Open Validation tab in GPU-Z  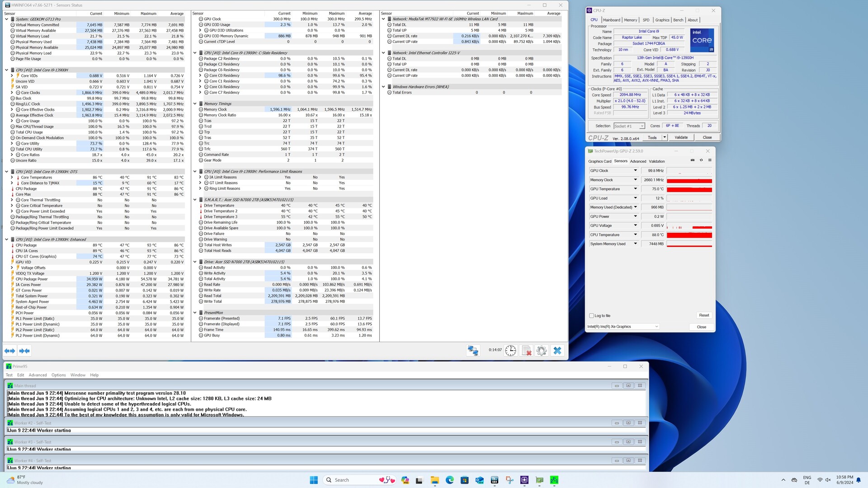pyautogui.click(x=657, y=161)
